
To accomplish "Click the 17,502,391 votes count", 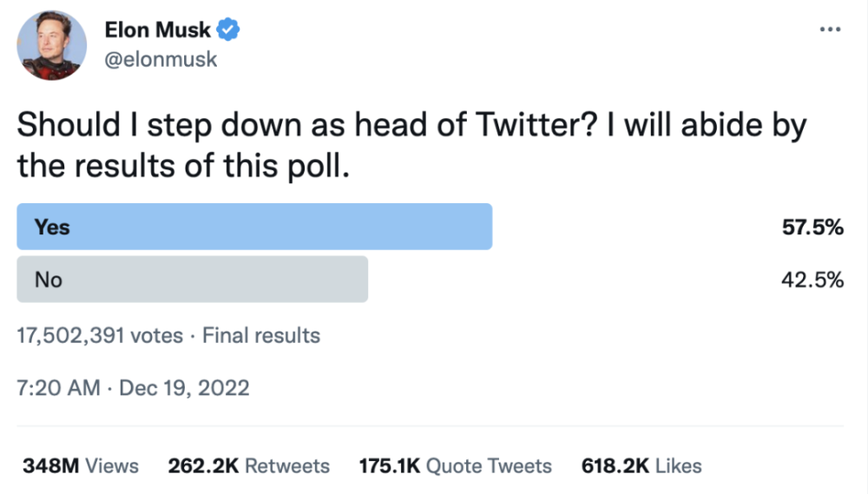I will [x=100, y=335].
